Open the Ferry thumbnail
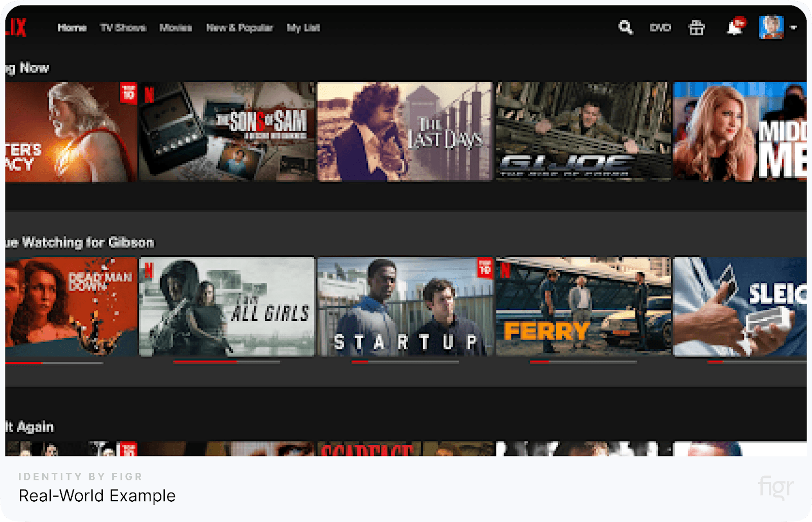Screen dimensions: 812x522 click(x=583, y=306)
